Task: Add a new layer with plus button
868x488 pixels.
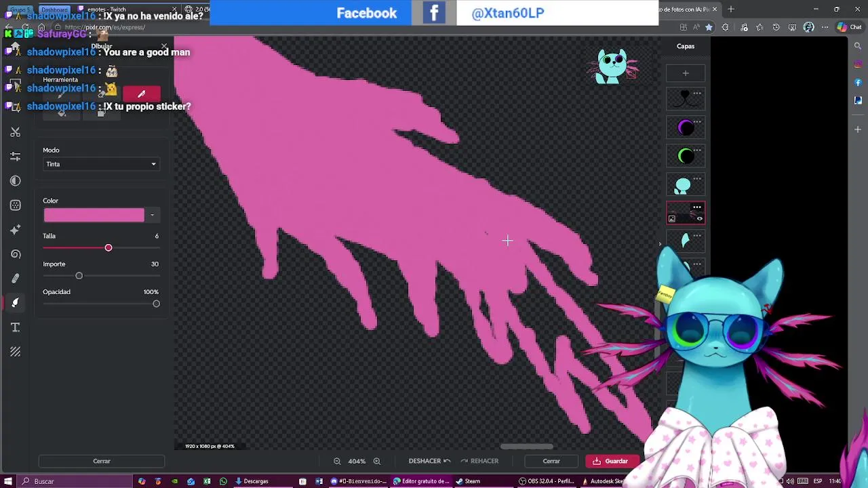Action: point(686,73)
